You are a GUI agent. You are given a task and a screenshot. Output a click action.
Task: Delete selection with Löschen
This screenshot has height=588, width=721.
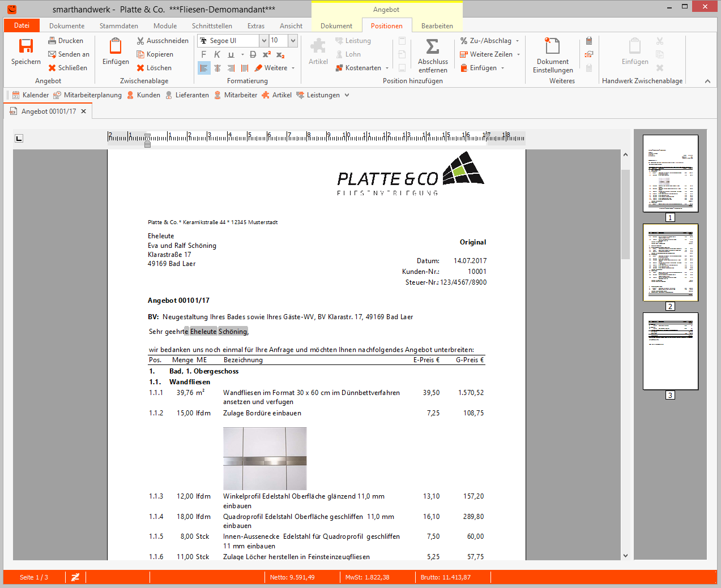point(154,68)
